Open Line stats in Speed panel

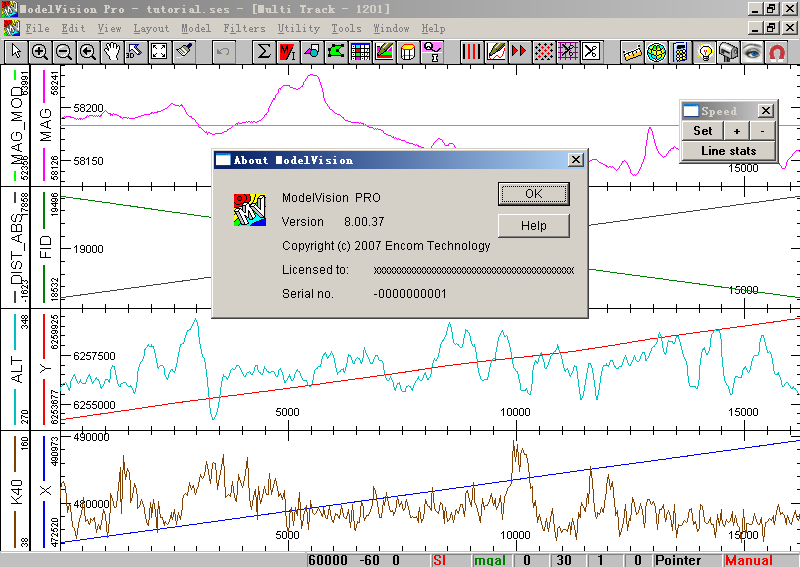pos(729,151)
